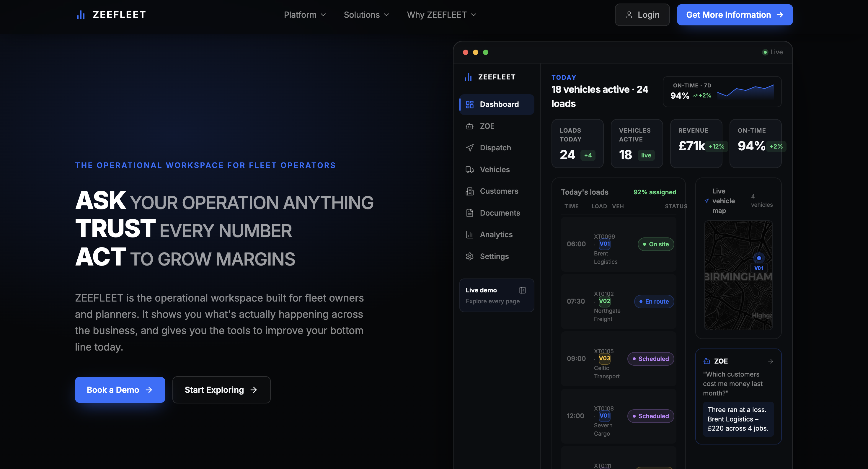Viewport: 868px width, 469px height.
Task: Click the Book a Demo button
Action: tap(120, 390)
